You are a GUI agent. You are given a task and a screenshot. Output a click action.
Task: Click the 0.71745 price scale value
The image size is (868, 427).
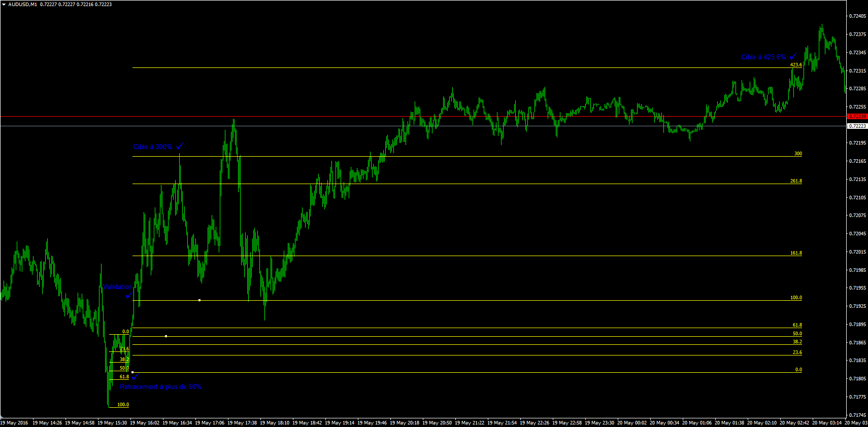pyautogui.click(x=857, y=415)
